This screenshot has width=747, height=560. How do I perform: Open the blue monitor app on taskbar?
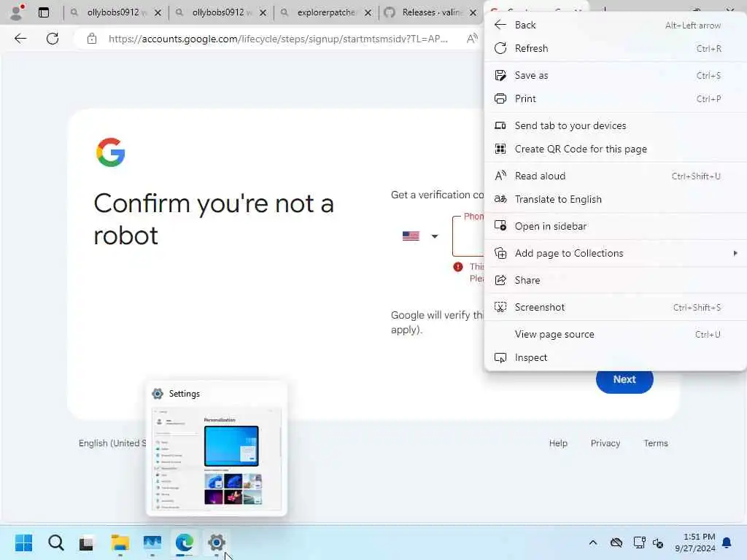pyautogui.click(x=152, y=542)
